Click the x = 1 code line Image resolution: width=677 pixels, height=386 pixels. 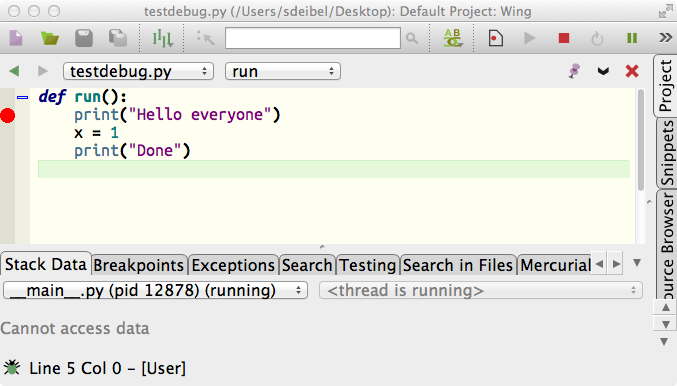point(96,133)
